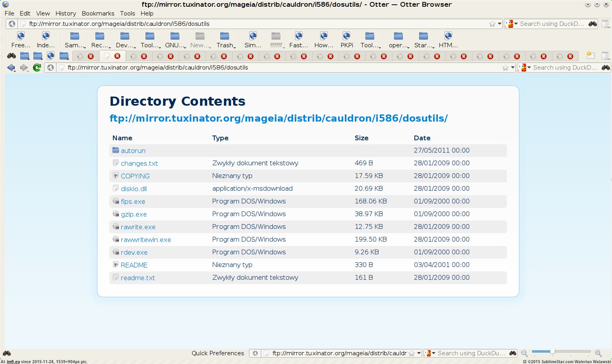The width and height of the screenshot is (612, 364).
Task: Click the globe page icon in the tab bar
Action: 51,56
